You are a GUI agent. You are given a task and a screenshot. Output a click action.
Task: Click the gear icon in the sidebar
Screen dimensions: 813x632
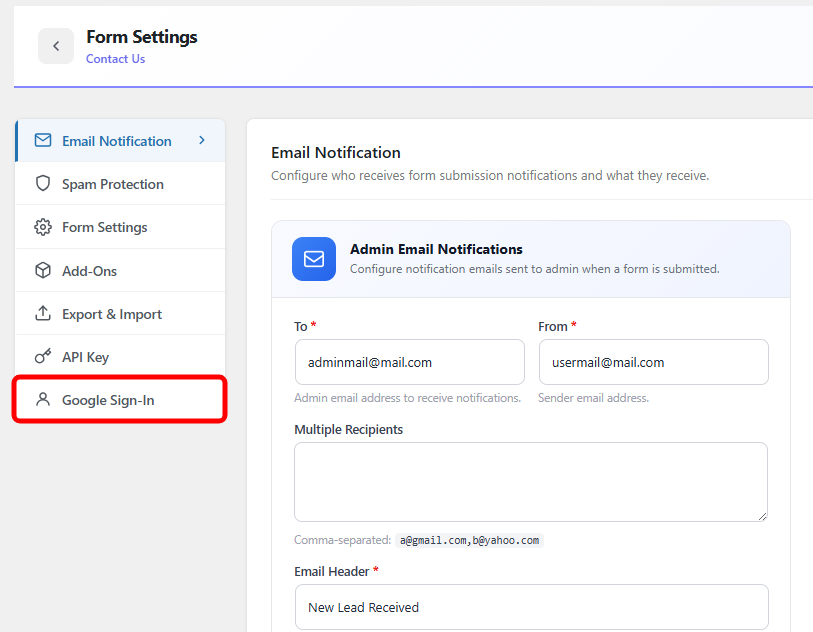(43, 227)
